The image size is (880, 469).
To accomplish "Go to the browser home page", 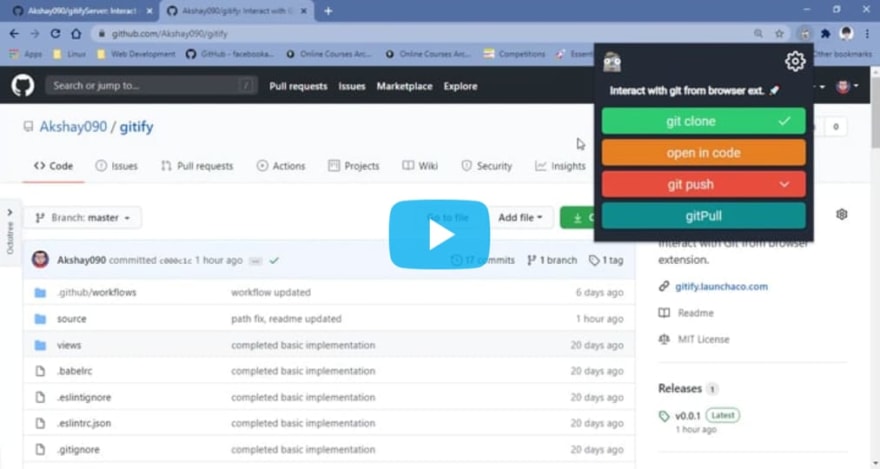I will (76, 34).
